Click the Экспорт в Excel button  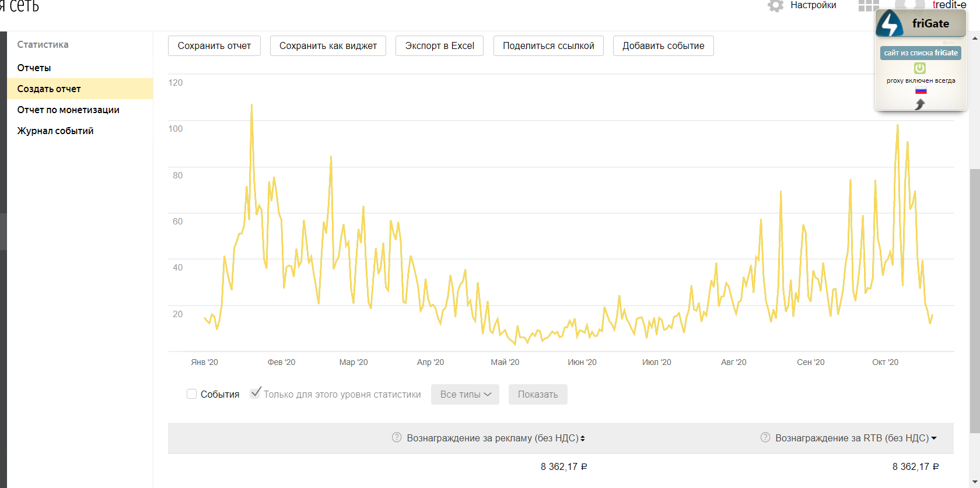[439, 46]
